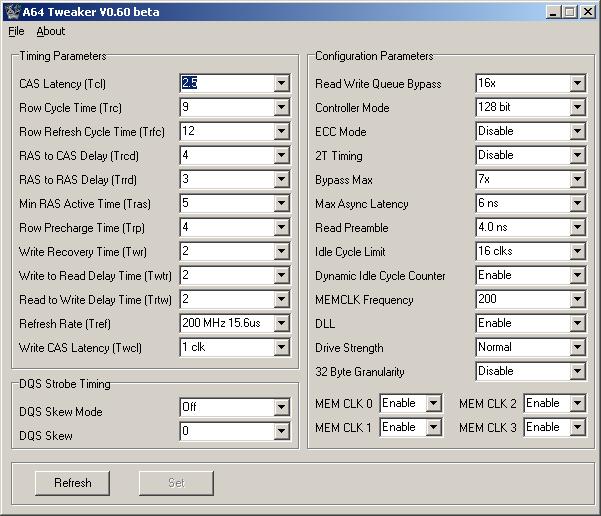Image resolution: width=601 pixels, height=516 pixels.
Task: Click the 'Bypass Max' label
Action: coord(344,180)
